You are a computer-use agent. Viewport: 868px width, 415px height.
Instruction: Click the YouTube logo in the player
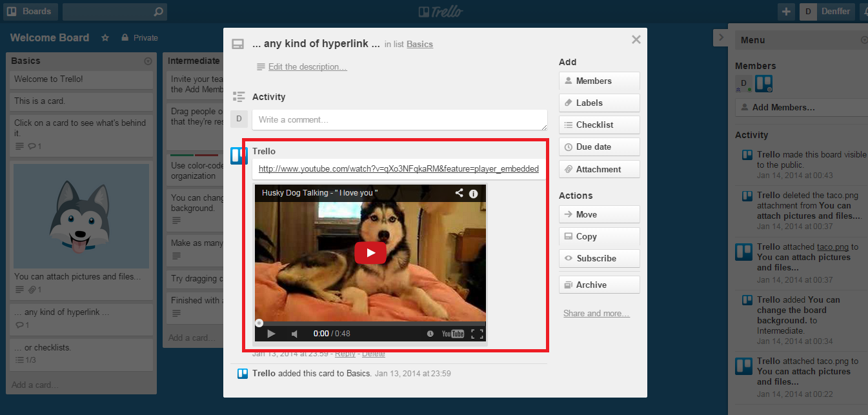[453, 334]
